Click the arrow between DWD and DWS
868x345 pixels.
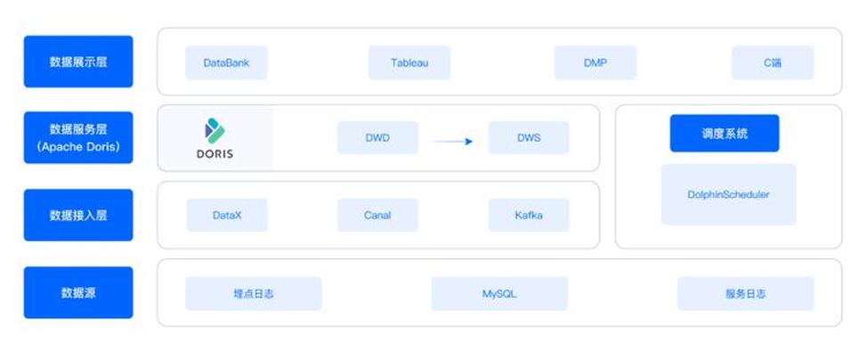click(x=451, y=142)
